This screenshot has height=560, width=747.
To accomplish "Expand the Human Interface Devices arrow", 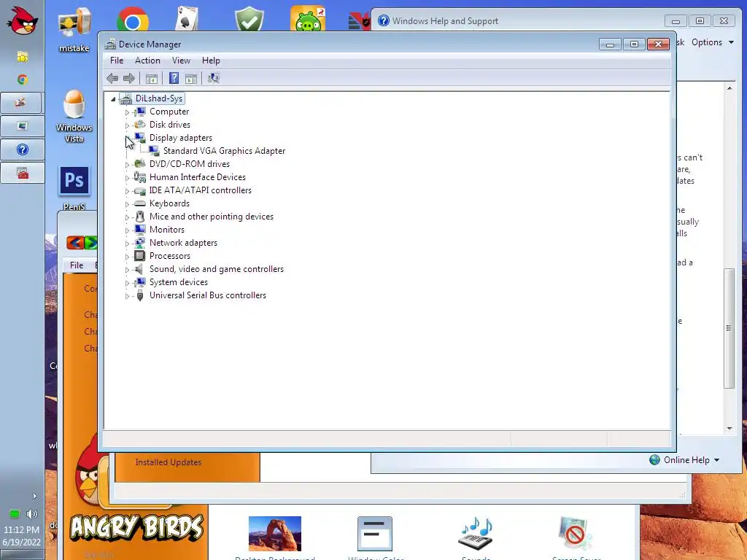I will (x=127, y=178).
